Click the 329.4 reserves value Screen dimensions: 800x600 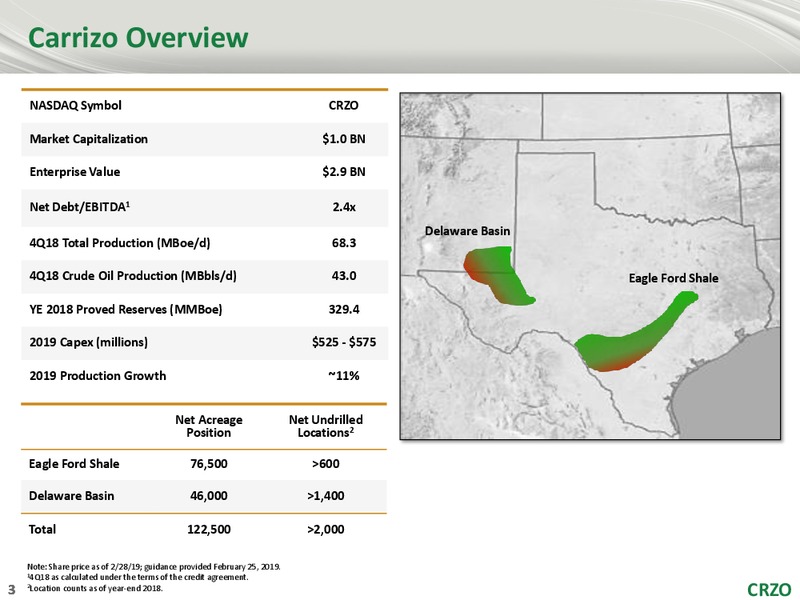(x=344, y=309)
